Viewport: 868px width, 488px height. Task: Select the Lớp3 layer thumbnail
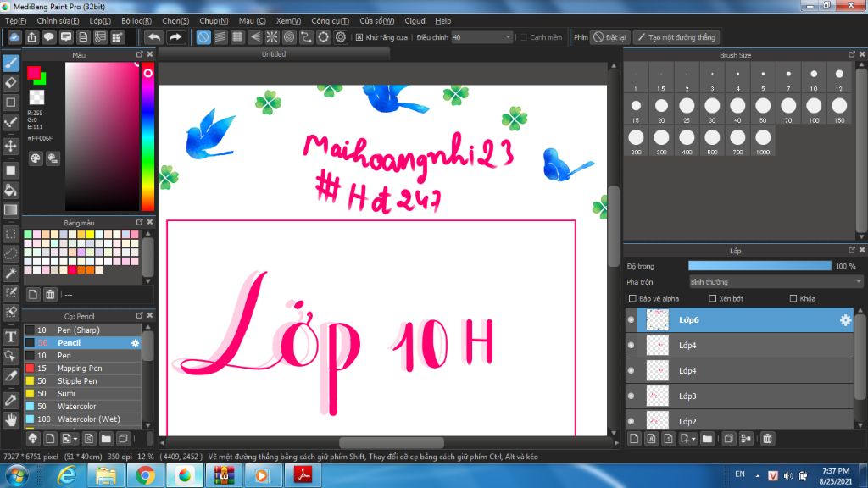coord(657,396)
